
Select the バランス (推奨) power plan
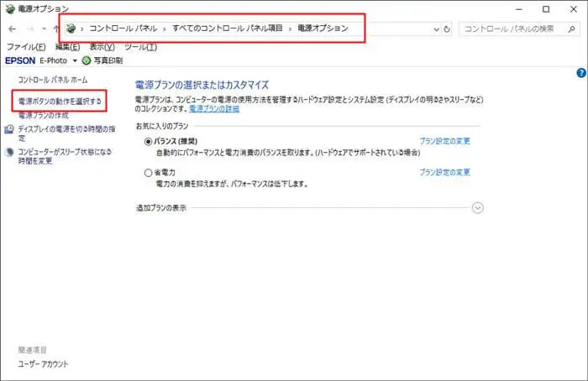coord(149,142)
